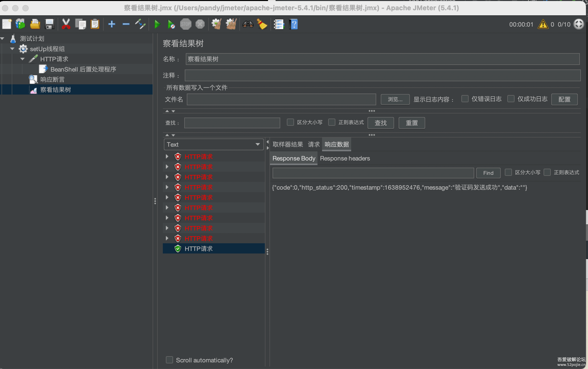This screenshot has width=588, height=369.
Task: Open the Function Helper list icon
Action: [279, 25]
